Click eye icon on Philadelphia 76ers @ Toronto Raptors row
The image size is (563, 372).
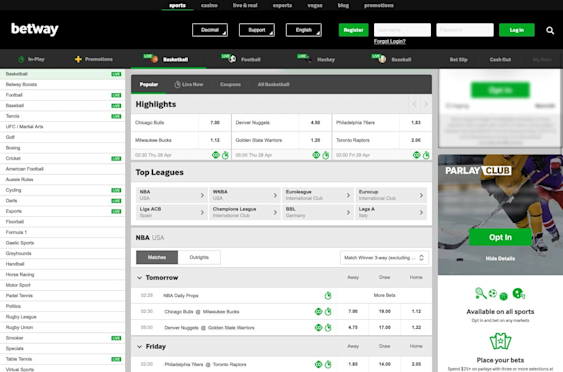click(x=318, y=364)
